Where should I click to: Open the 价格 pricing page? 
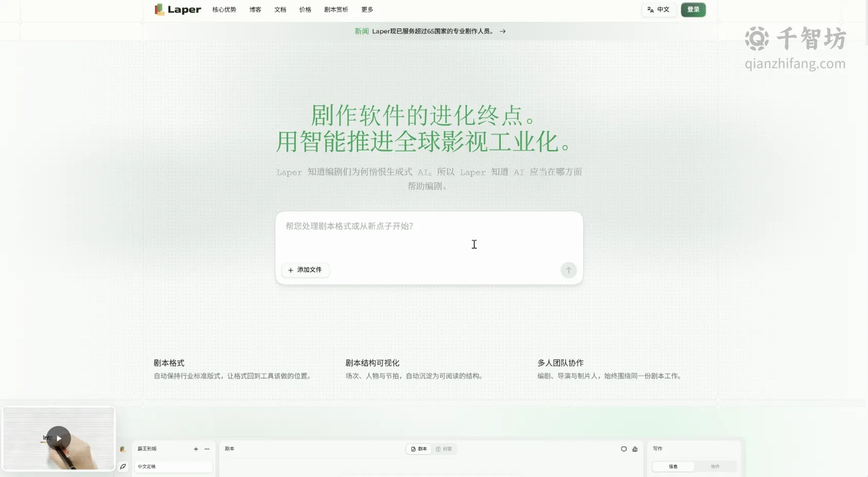(305, 10)
